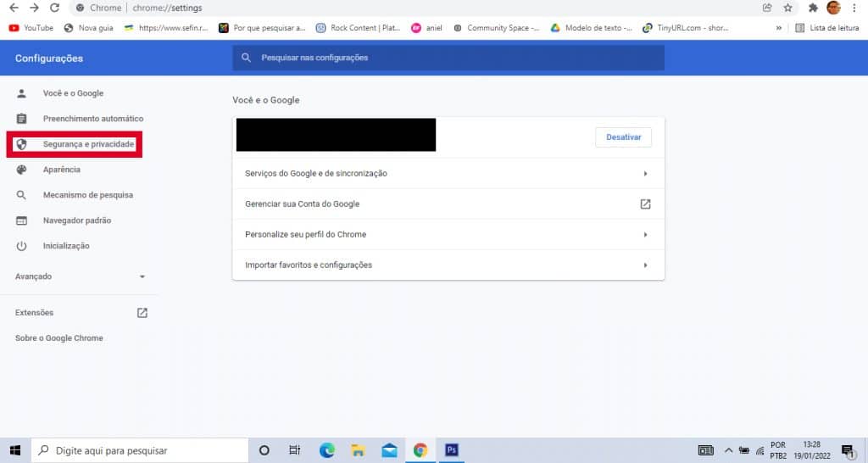Reload the settings page
This screenshot has height=463, width=868.
pos(54,8)
